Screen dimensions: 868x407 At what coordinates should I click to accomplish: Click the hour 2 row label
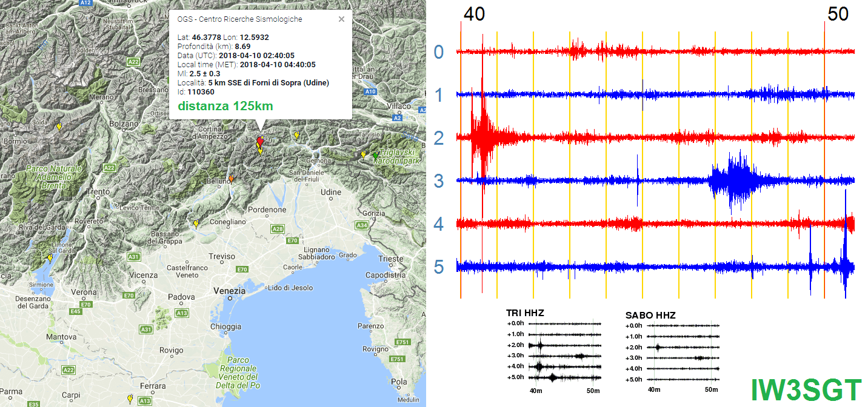coord(439,138)
